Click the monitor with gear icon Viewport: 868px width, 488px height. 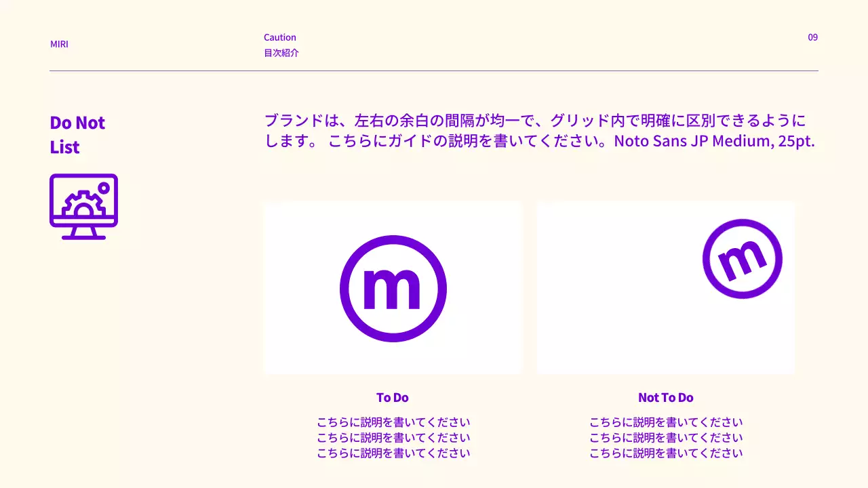83,206
